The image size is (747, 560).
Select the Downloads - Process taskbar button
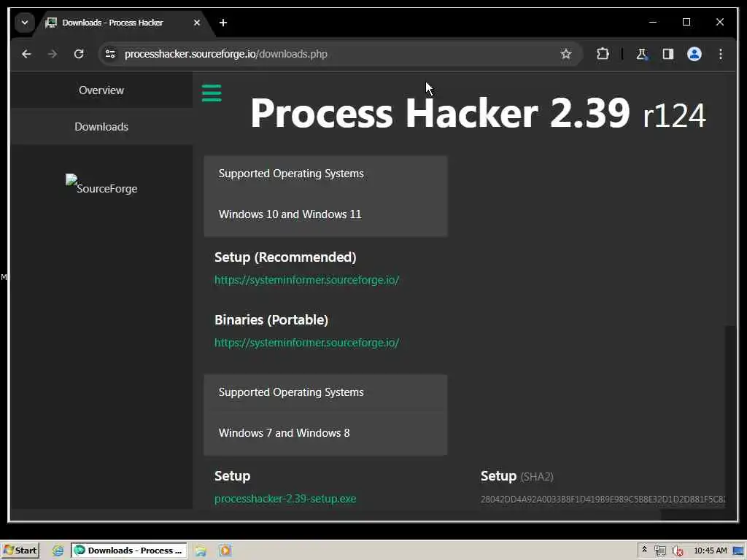[129, 551]
